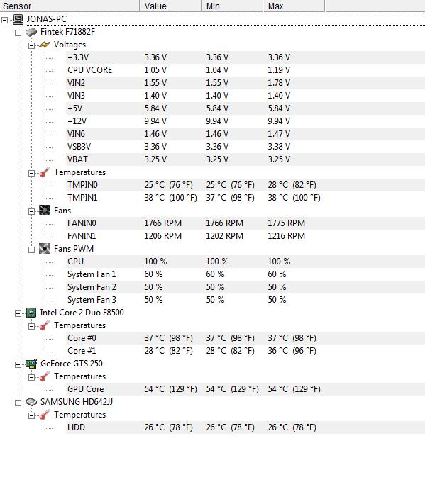The height and width of the screenshot is (504, 425).
Task: Click thermometer icon under Fintek Temperatures
Action: click(45, 172)
